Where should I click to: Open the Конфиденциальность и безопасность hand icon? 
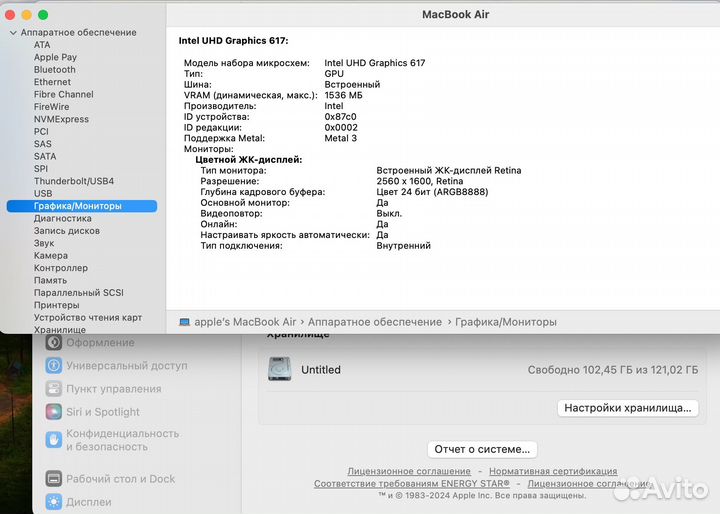[x=54, y=440]
